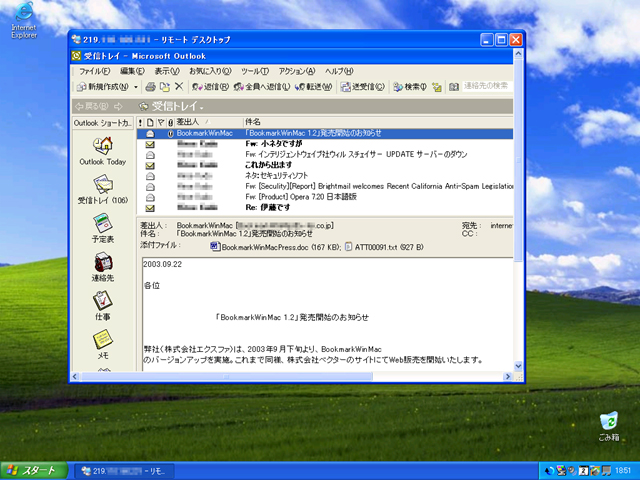Delete message using the X toolbar icon
The image size is (640, 480).
[x=179, y=87]
